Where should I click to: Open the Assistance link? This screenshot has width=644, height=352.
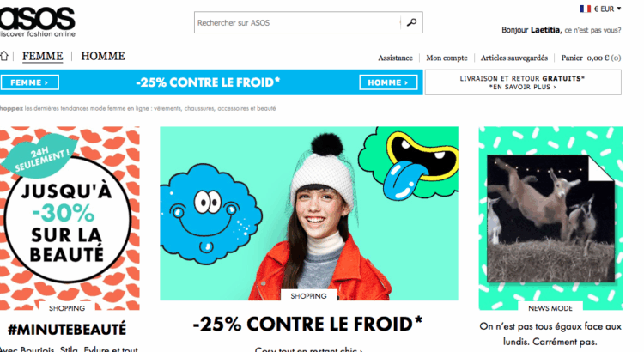point(395,58)
